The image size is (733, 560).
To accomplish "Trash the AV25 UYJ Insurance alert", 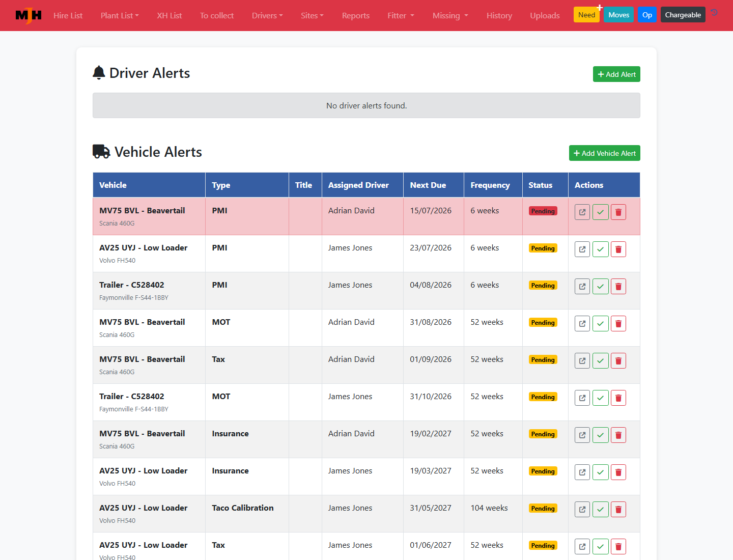I will (618, 472).
